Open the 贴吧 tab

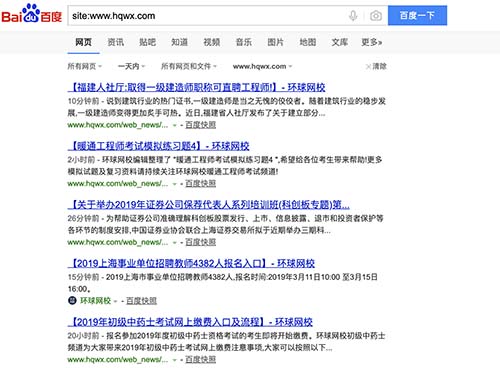click(x=148, y=42)
